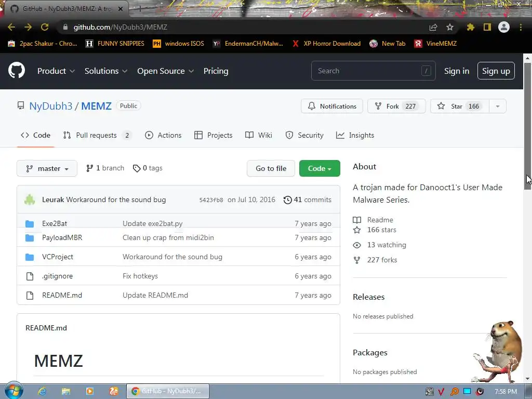This screenshot has height=399, width=532.
Task: Reload the page with the refresh icon
Action: [x=45, y=27]
